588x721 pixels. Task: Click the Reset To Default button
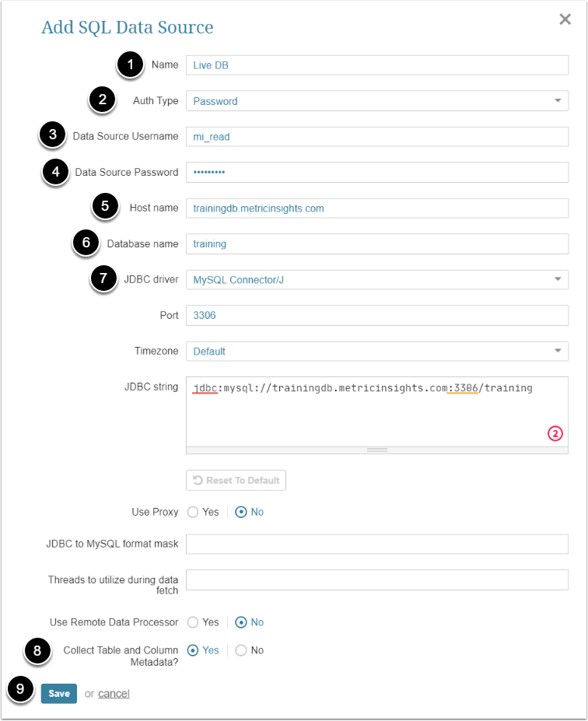pyautogui.click(x=236, y=481)
